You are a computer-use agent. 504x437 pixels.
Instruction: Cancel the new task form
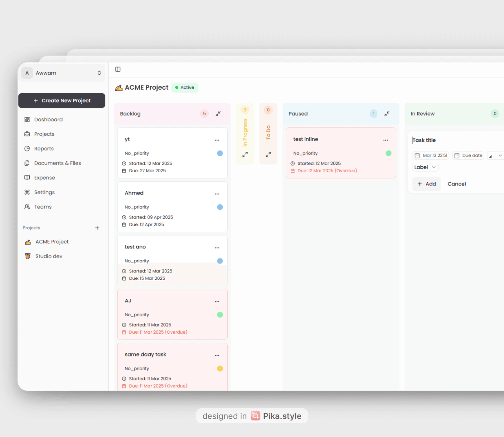[x=457, y=184]
